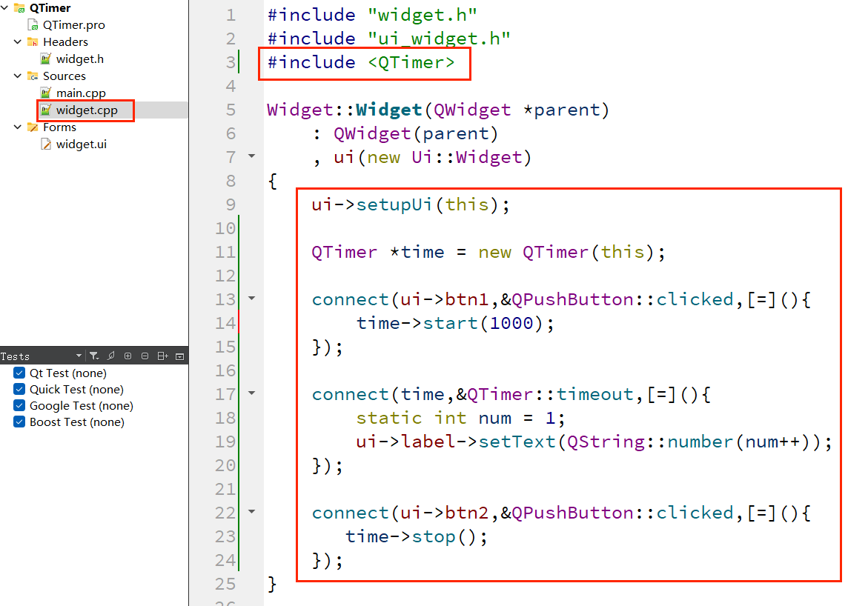Image resolution: width=868 pixels, height=606 pixels.
Task: Click the static int num = 1 line
Action: click(460, 418)
